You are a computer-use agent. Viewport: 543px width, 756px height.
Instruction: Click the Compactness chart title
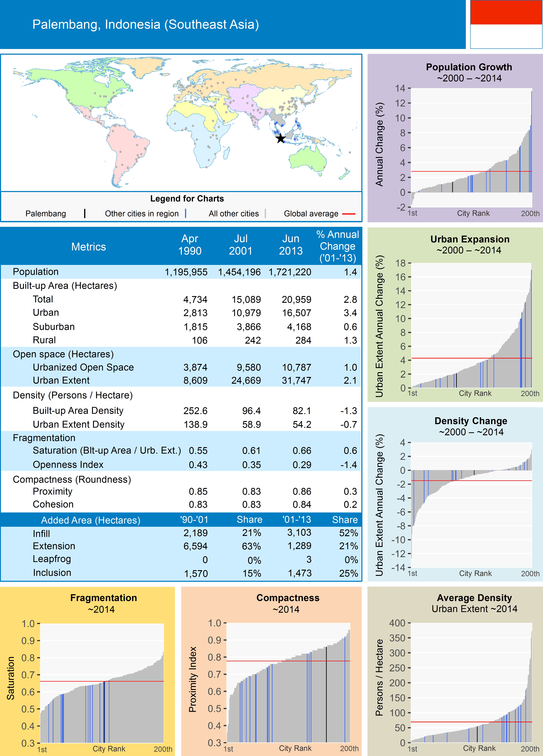[288, 598]
